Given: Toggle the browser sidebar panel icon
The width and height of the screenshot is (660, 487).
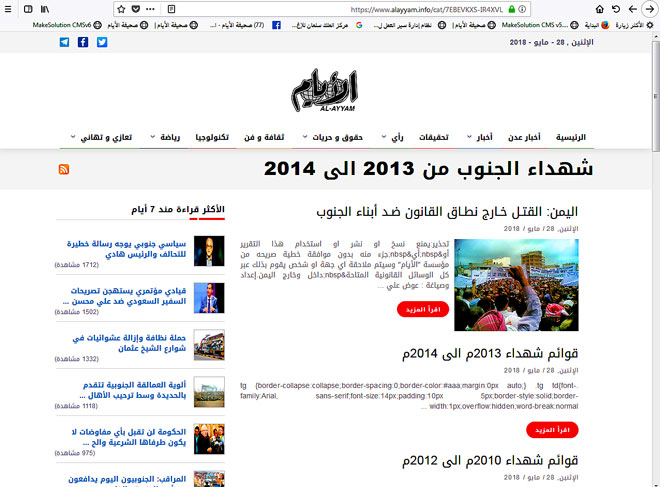Looking at the screenshot, I should (x=28, y=9).
